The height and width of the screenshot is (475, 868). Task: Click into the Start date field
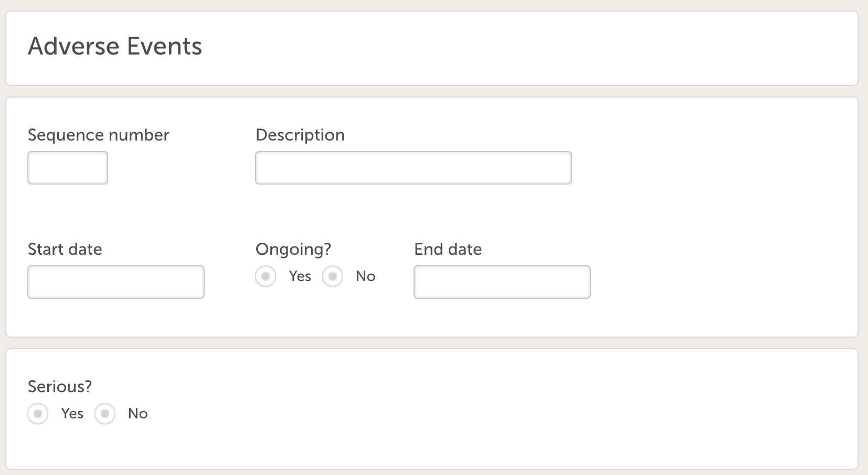115,282
